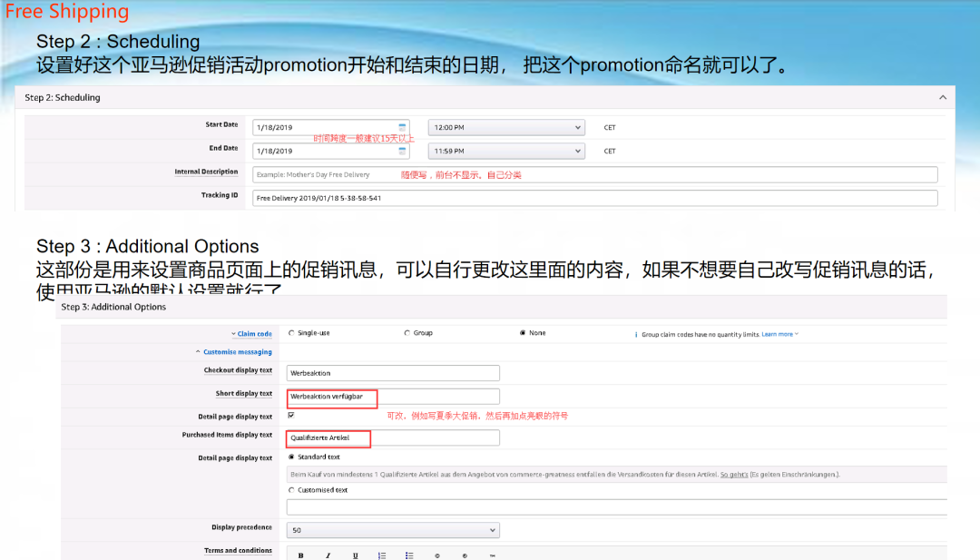Open the End Date calendar picker

(402, 151)
